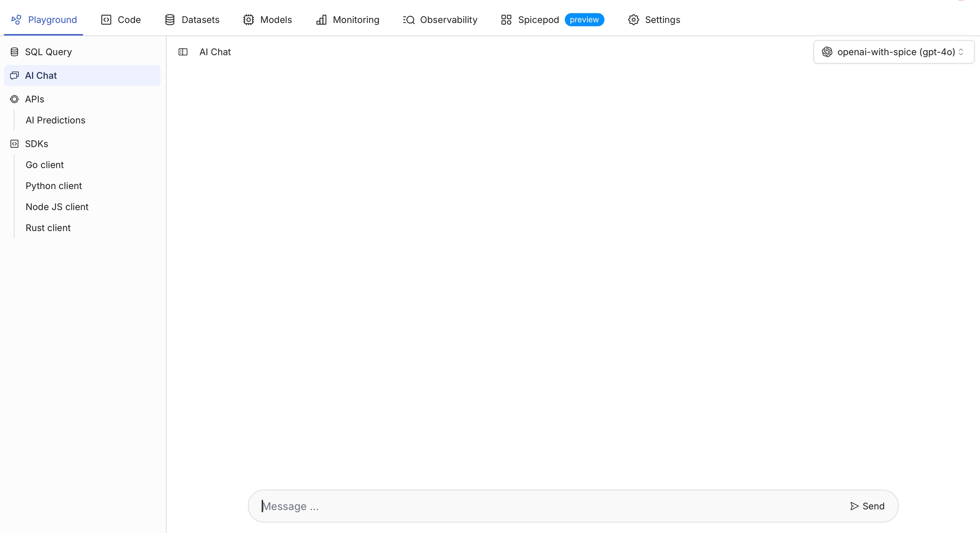Click the Message input field
980x533 pixels.
[x=549, y=506]
